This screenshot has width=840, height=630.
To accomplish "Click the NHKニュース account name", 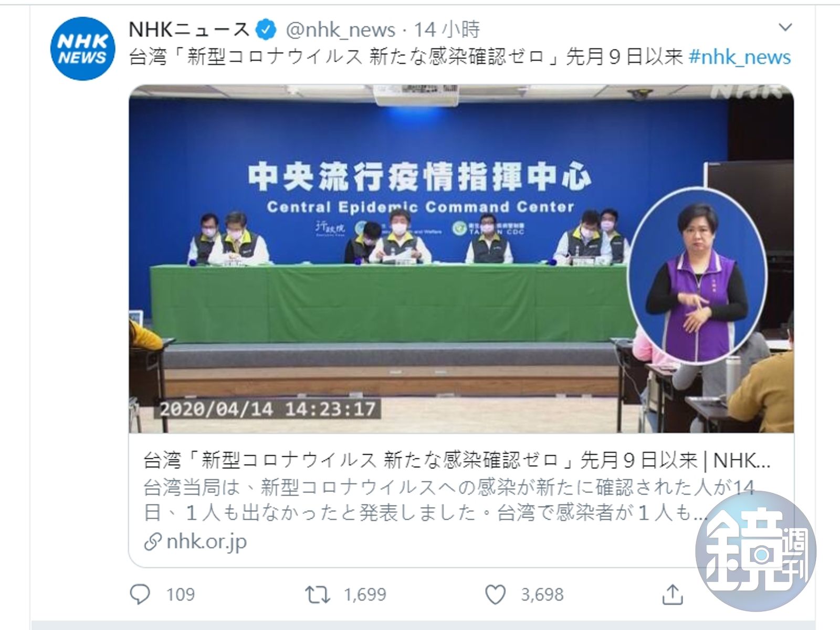I will (189, 29).
